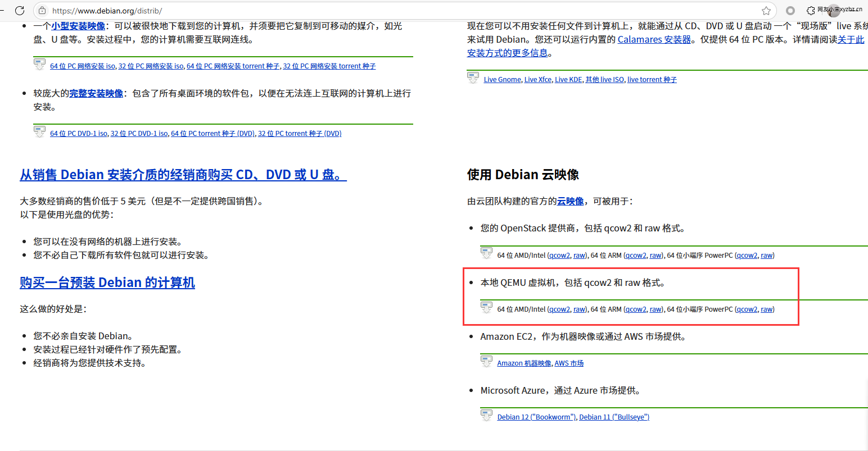Download QEMU PowerPC raw image
The width and height of the screenshot is (868, 451).
pyautogui.click(x=767, y=309)
